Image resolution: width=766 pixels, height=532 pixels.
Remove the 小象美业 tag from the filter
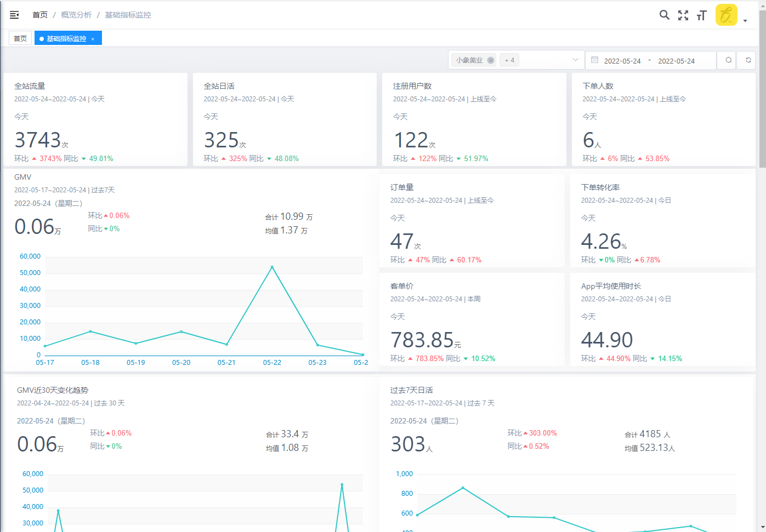click(491, 60)
